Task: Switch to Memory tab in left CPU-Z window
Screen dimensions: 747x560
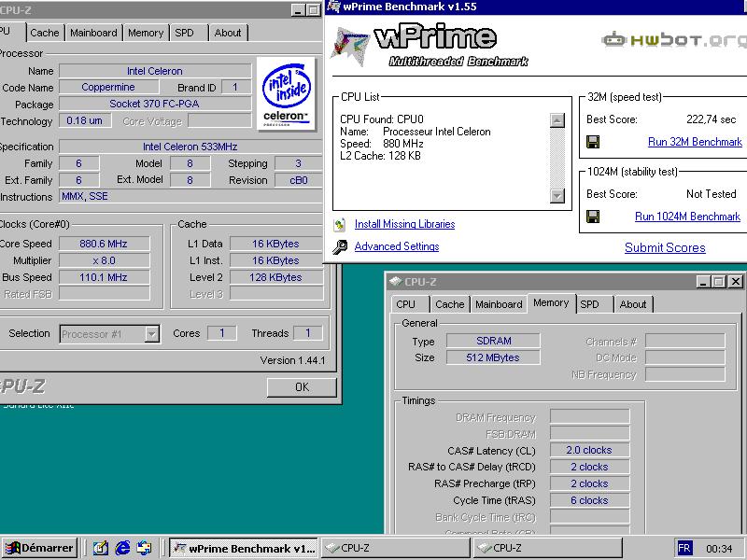Action: [146, 33]
